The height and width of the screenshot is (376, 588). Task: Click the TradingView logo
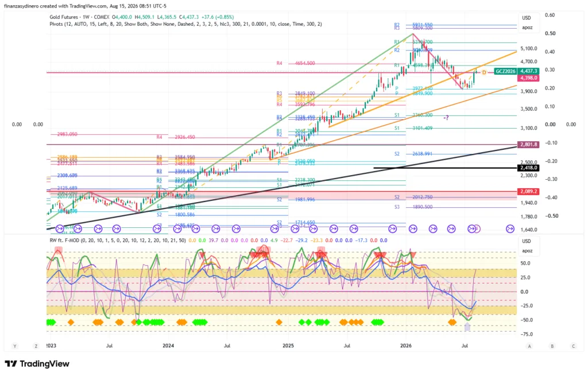(37, 363)
